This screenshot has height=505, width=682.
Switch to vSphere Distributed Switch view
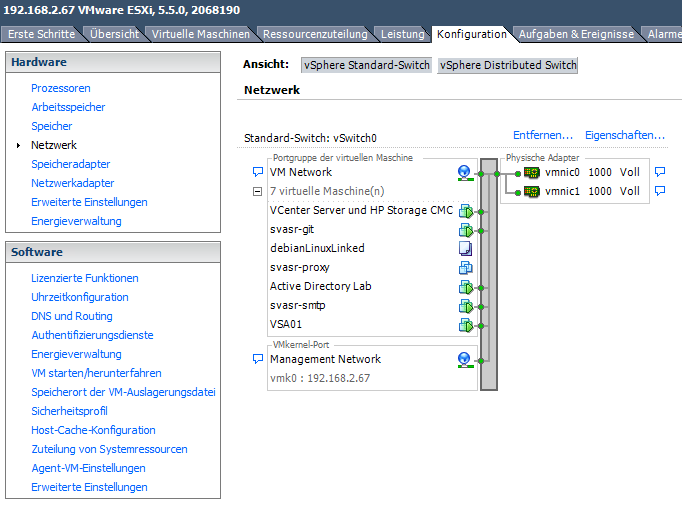[508, 66]
